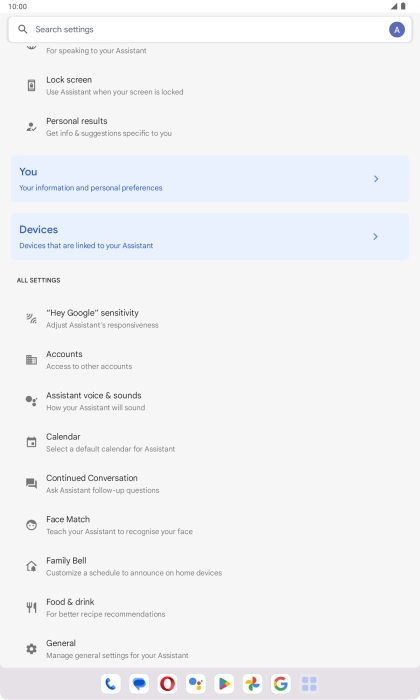Go to Assistant voice & sounds
This screenshot has width=420, height=700.
(x=210, y=401)
